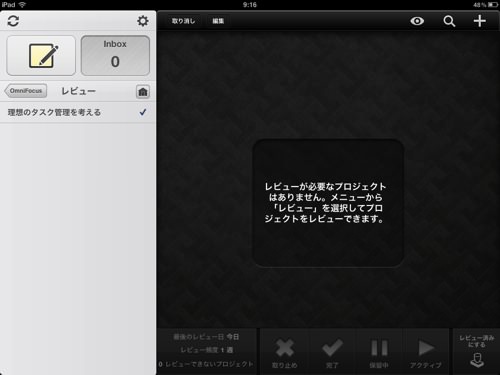Mark project 完了 completed
500x375 pixels.
(x=332, y=353)
